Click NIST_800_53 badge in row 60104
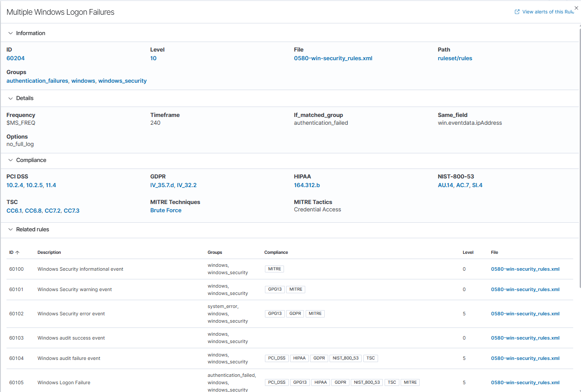This screenshot has height=392, width=581. point(346,358)
